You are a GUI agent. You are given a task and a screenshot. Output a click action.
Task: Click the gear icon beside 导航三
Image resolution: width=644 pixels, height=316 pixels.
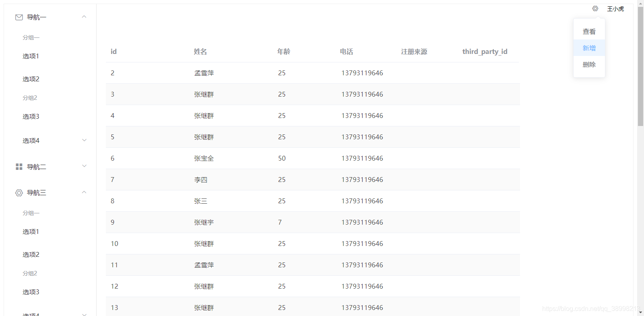(19, 193)
